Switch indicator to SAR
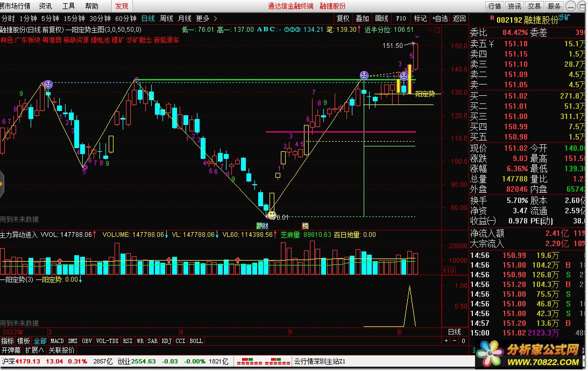 tap(152, 341)
